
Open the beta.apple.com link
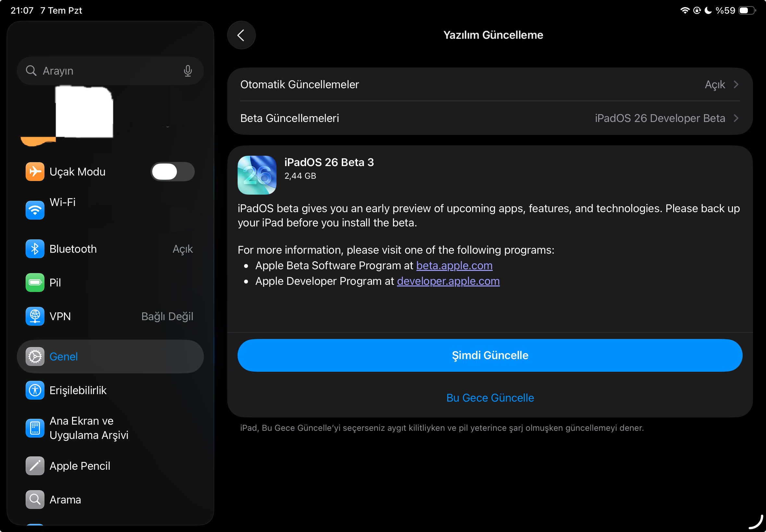(454, 265)
